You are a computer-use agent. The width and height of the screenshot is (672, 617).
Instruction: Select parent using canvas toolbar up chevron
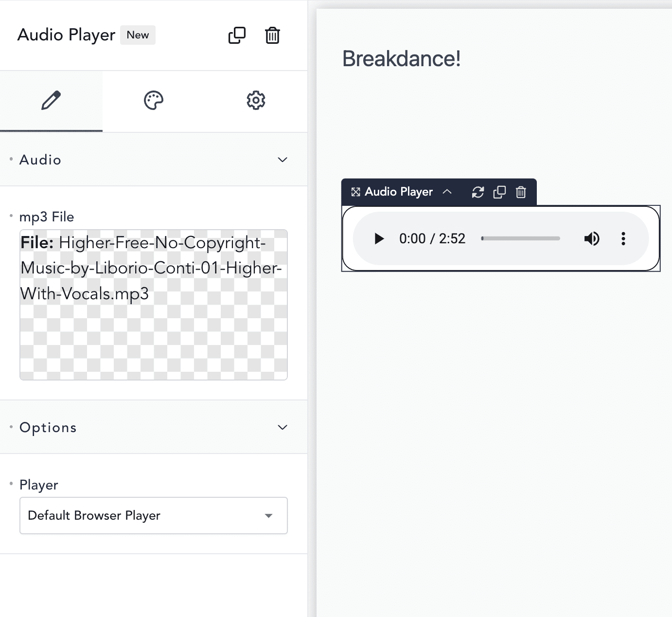coord(447,192)
